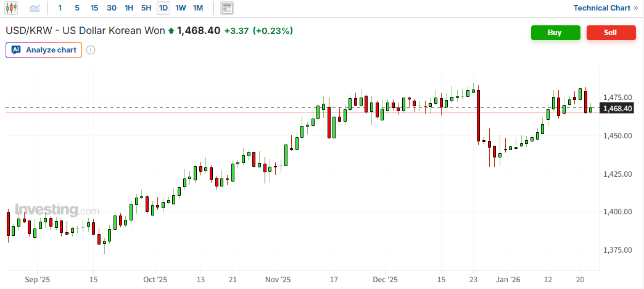Switch to area chart type
The height and width of the screenshot is (289, 644).
pos(35,8)
